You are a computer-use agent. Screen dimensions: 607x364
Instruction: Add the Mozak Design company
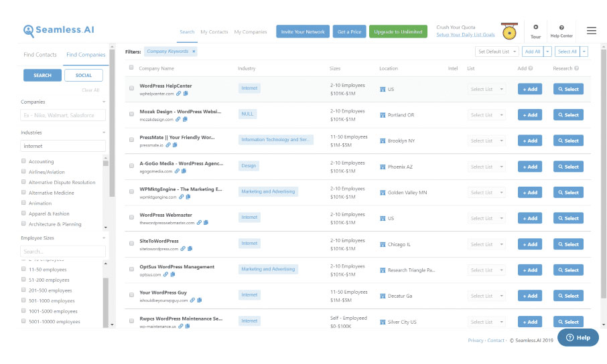(530, 115)
